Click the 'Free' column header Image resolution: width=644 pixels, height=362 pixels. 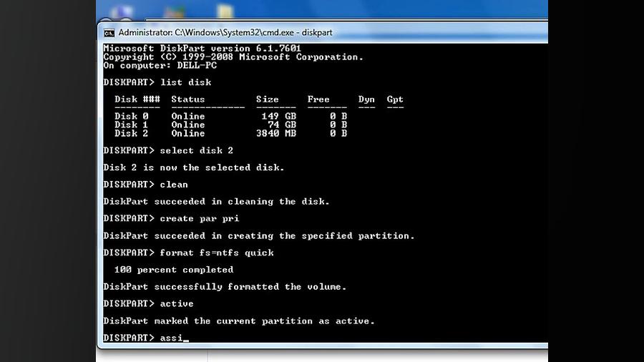pyautogui.click(x=318, y=99)
